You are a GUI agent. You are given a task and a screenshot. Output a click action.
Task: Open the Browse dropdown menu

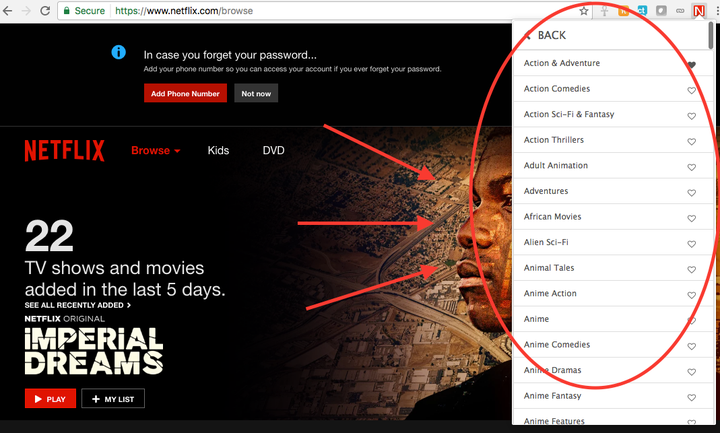[155, 151]
